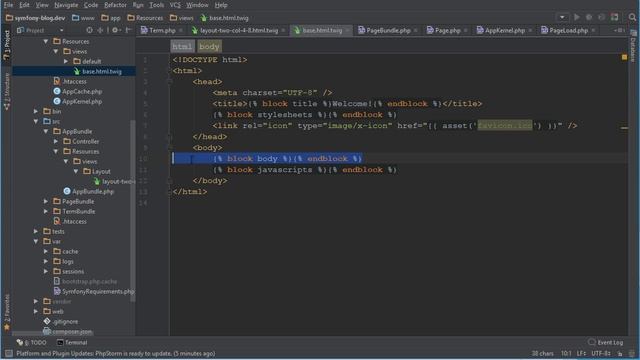Open the run configuration dropdown
640x360 pixels.
coord(562,17)
